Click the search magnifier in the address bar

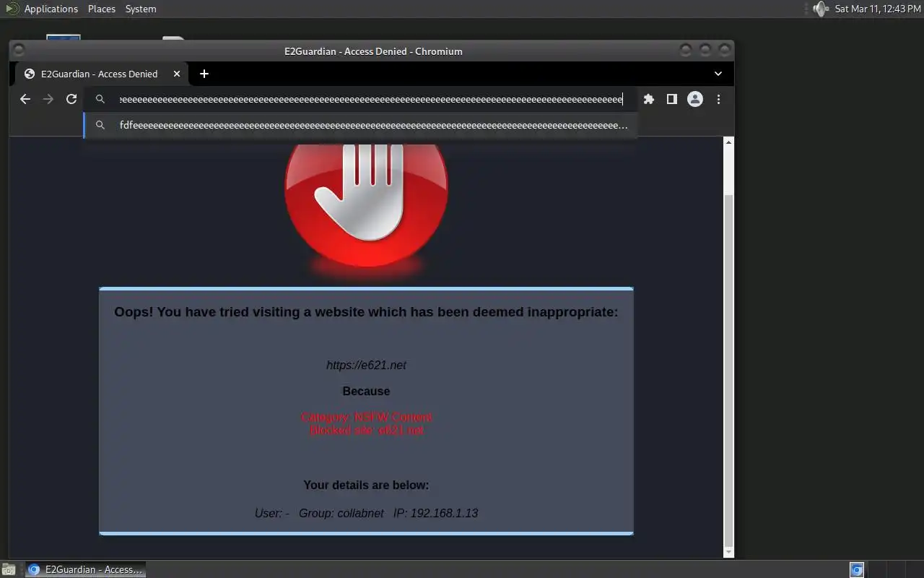click(x=100, y=99)
